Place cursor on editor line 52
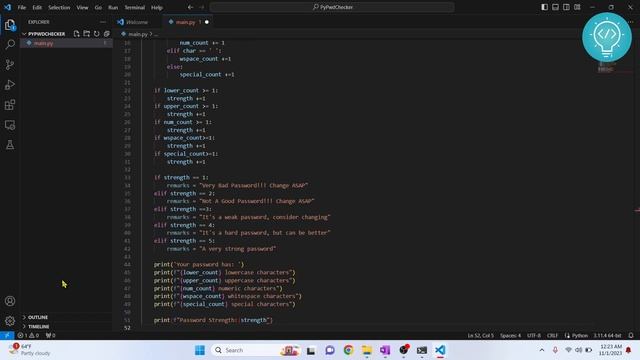 (367, 327)
